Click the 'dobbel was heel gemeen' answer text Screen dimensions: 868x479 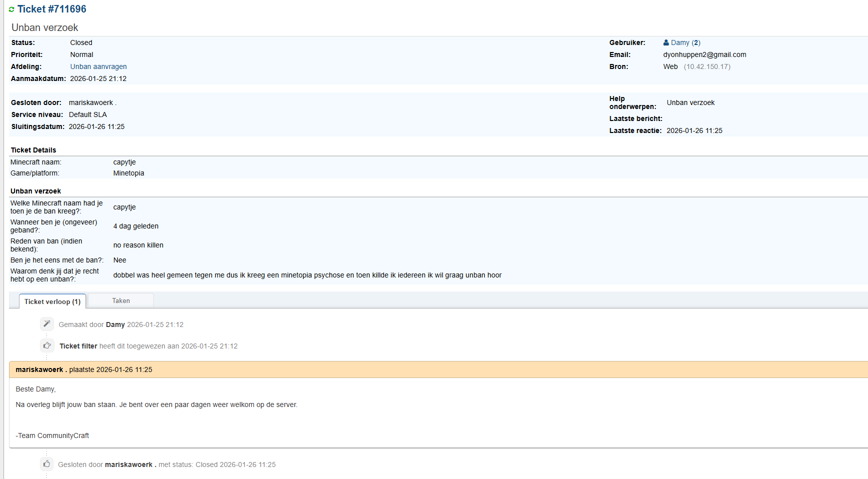tap(307, 275)
